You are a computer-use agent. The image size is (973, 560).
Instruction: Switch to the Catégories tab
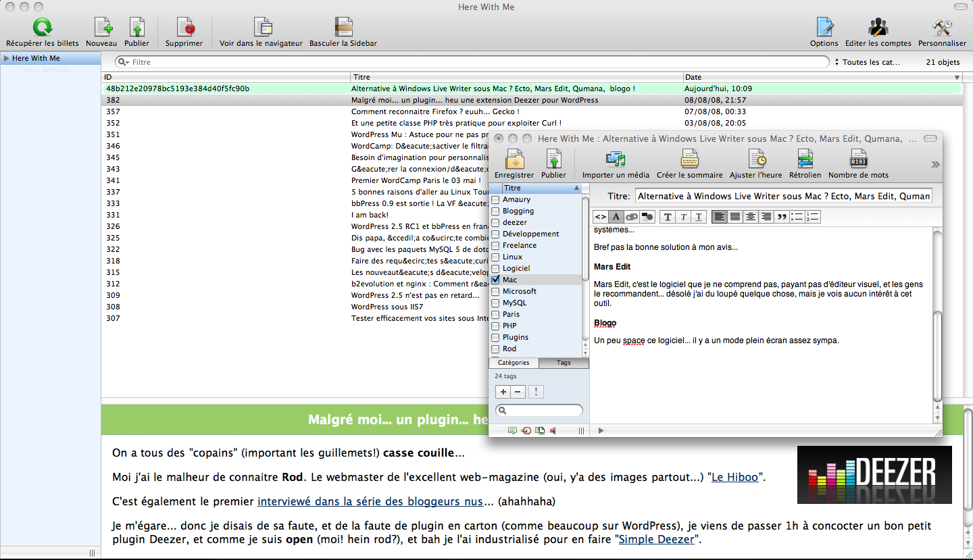(x=514, y=363)
